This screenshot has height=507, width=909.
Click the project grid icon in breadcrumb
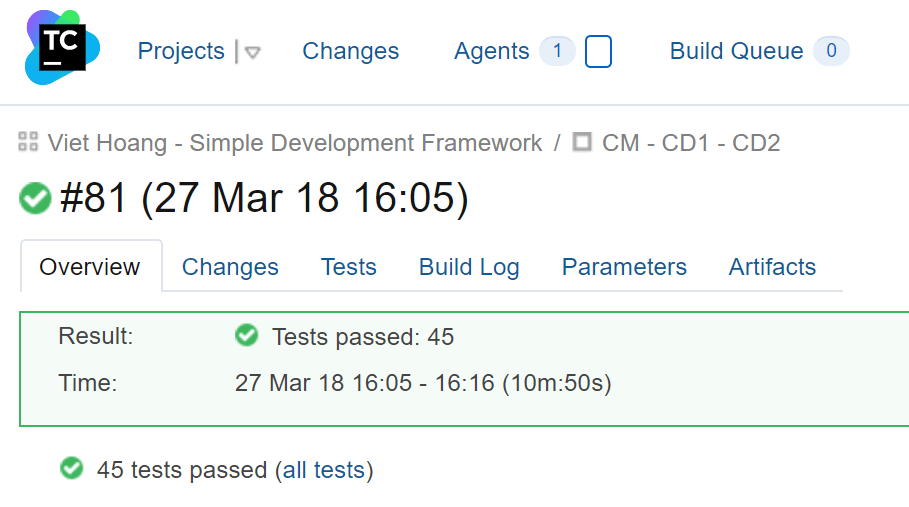click(28, 142)
